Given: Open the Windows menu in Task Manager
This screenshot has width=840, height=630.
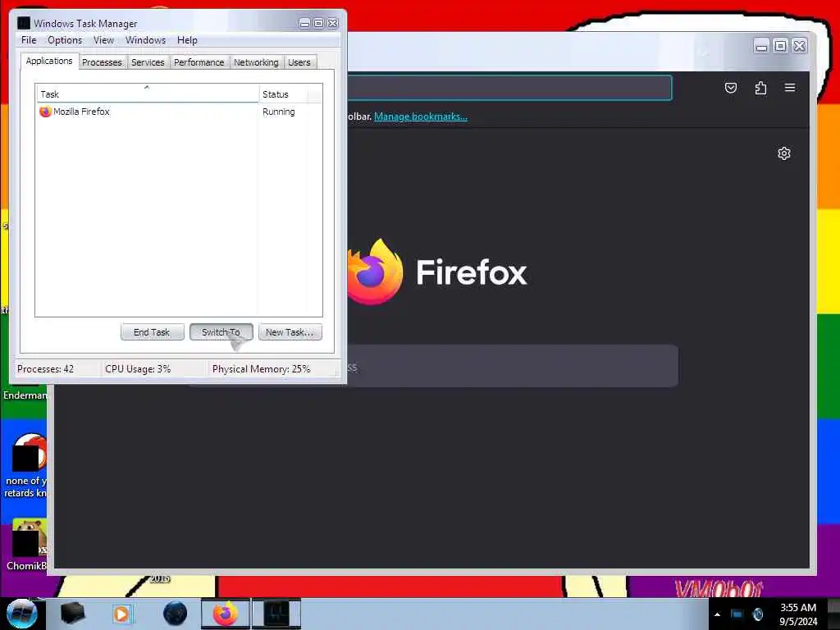Looking at the screenshot, I should pyautogui.click(x=145, y=40).
